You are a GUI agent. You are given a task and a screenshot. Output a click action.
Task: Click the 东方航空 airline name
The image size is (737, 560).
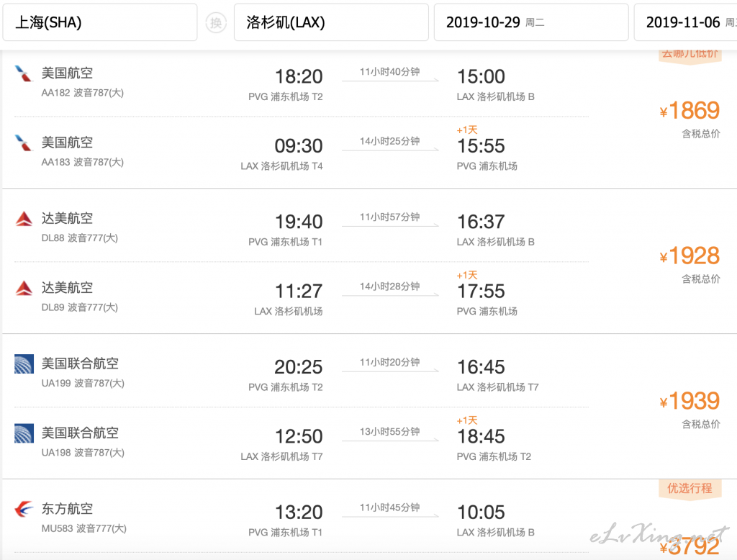pyautogui.click(x=67, y=509)
